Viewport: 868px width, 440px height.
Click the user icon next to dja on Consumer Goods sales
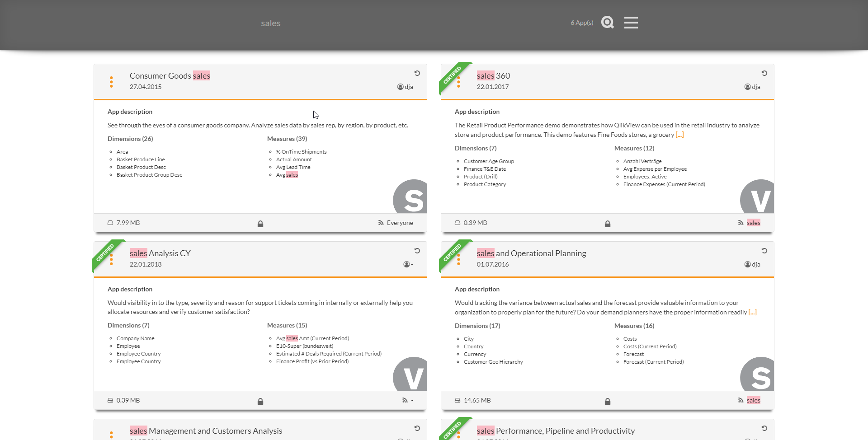coord(400,87)
